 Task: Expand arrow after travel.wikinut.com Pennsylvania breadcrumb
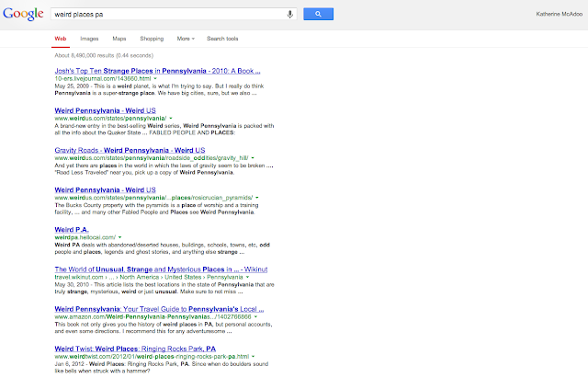(247, 277)
